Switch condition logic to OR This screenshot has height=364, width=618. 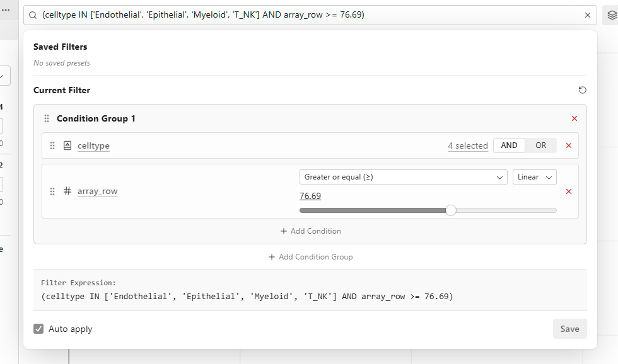[x=540, y=145]
